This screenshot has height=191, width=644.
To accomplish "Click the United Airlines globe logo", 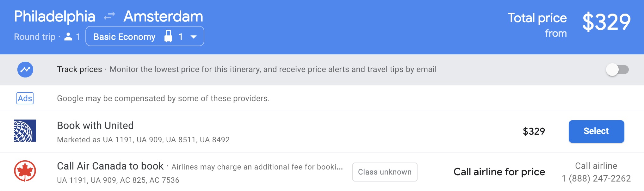I will tap(25, 131).
